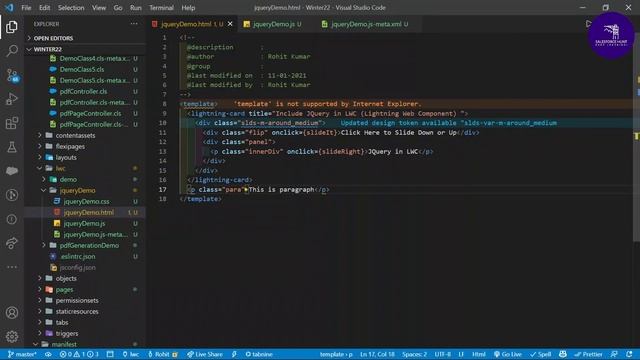This screenshot has width=640, height=360.
Task: Click the master branch status item
Action: (x=22, y=354)
